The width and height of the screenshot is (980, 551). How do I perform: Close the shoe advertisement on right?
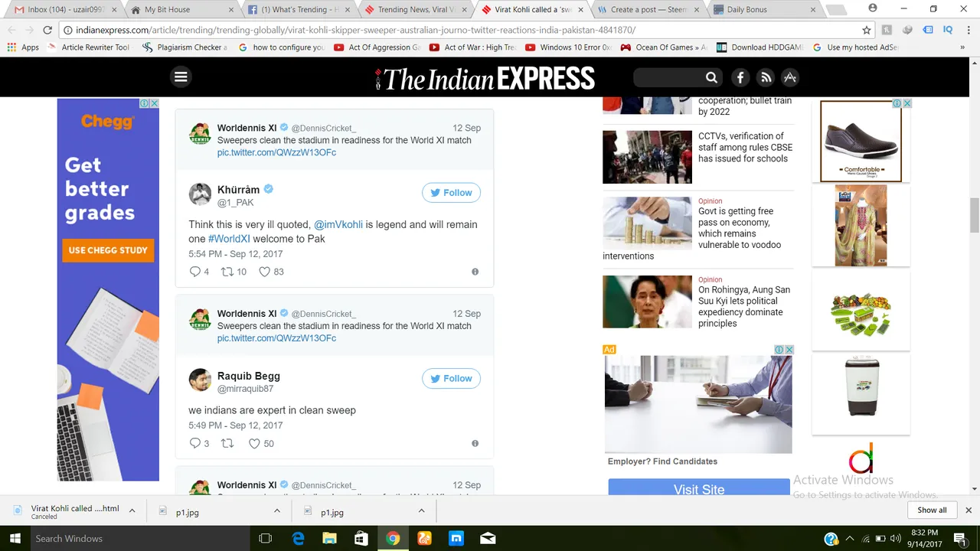pyautogui.click(x=907, y=103)
